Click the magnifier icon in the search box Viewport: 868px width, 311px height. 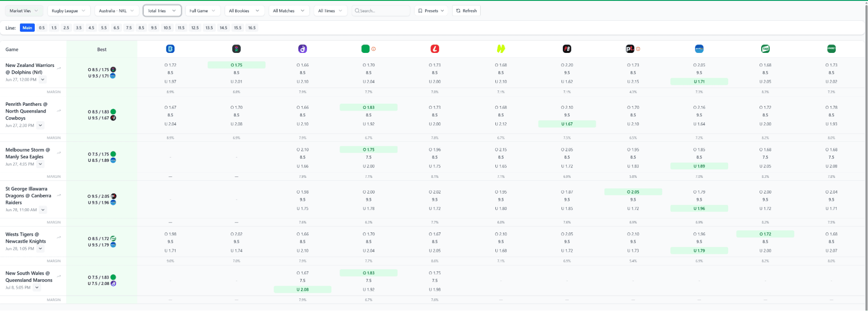tap(357, 11)
